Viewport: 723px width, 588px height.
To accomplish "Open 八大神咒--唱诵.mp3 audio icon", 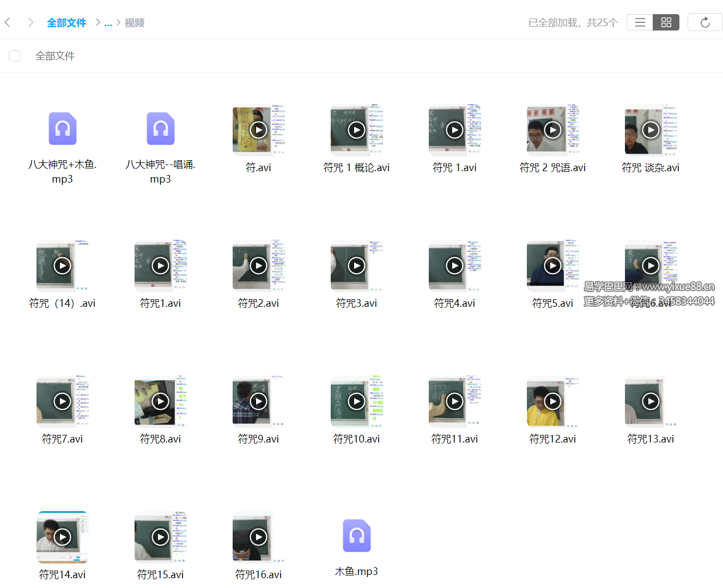I will [x=160, y=129].
